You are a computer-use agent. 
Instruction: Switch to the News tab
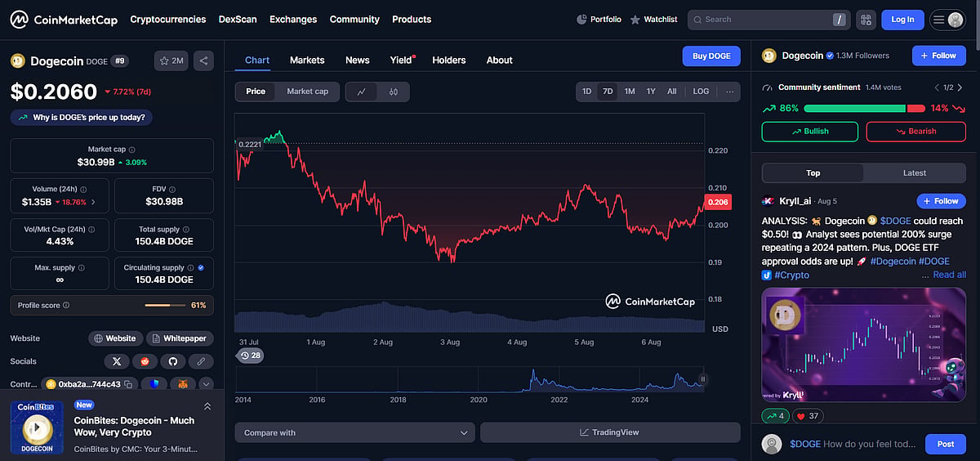click(x=357, y=60)
